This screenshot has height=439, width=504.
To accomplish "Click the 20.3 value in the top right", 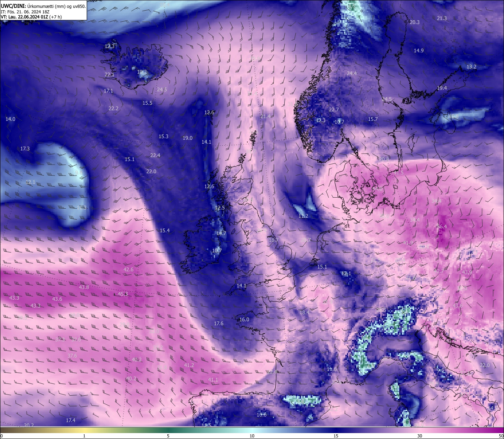I will [x=415, y=22].
